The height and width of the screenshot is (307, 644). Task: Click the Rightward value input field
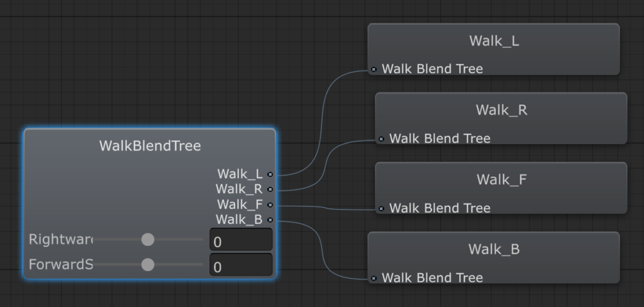pyautogui.click(x=241, y=240)
